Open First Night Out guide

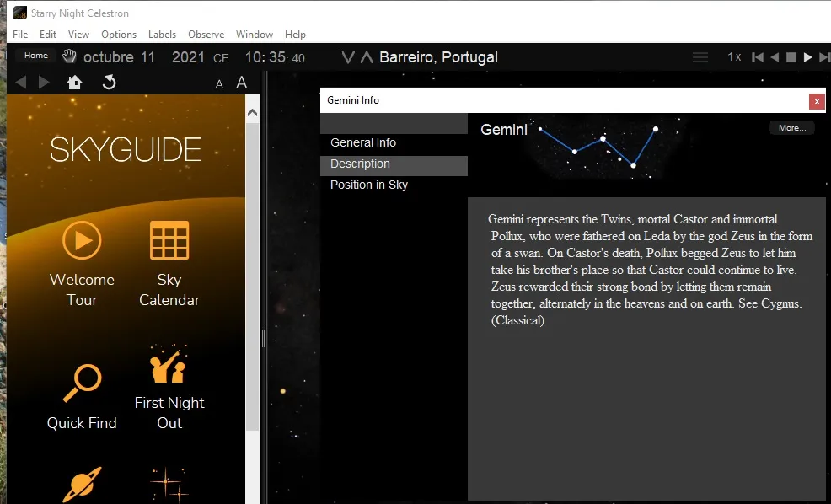click(169, 388)
